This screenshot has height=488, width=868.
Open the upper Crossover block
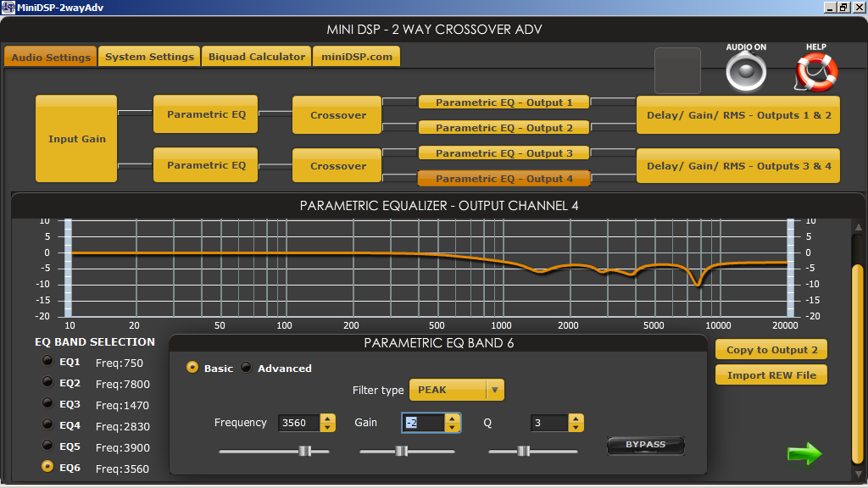[x=337, y=115]
